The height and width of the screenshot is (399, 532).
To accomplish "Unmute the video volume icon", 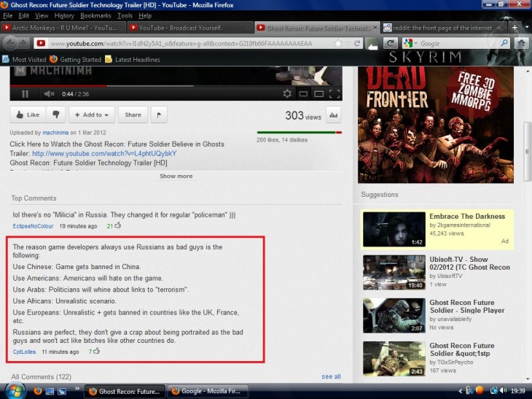I will (x=48, y=93).
